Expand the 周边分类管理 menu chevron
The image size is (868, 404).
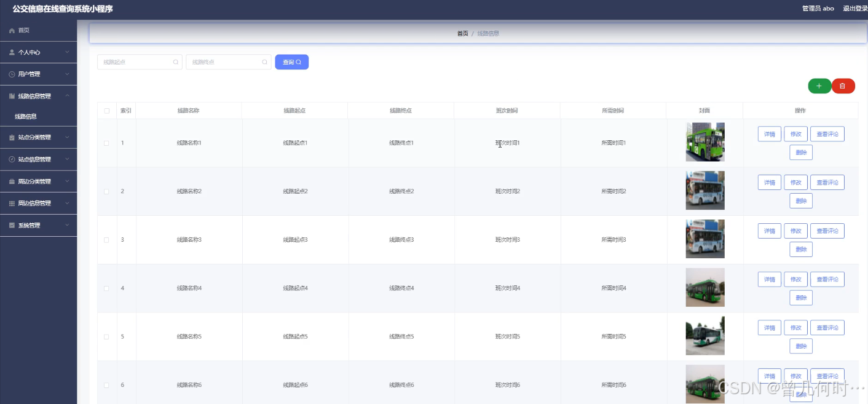67,181
